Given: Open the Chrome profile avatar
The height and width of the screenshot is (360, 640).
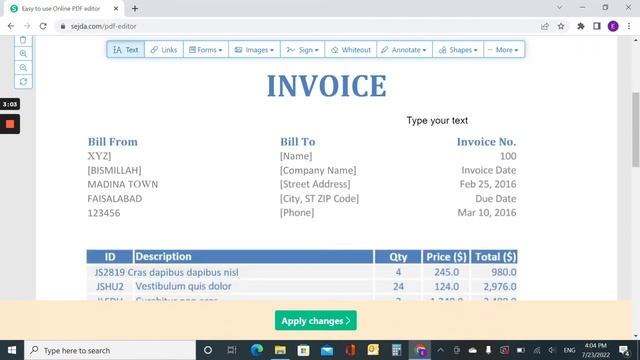Looking at the screenshot, I should click(x=613, y=26).
